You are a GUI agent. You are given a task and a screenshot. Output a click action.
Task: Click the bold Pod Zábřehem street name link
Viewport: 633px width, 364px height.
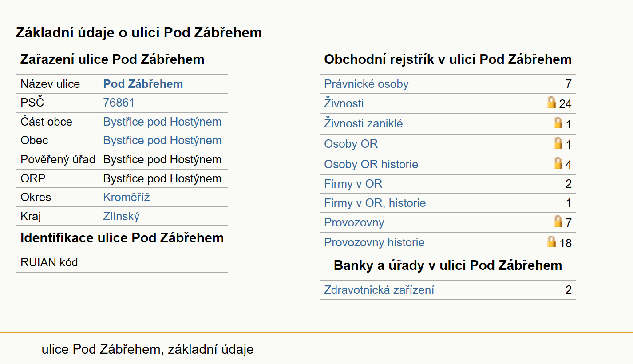click(x=143, y=84)
